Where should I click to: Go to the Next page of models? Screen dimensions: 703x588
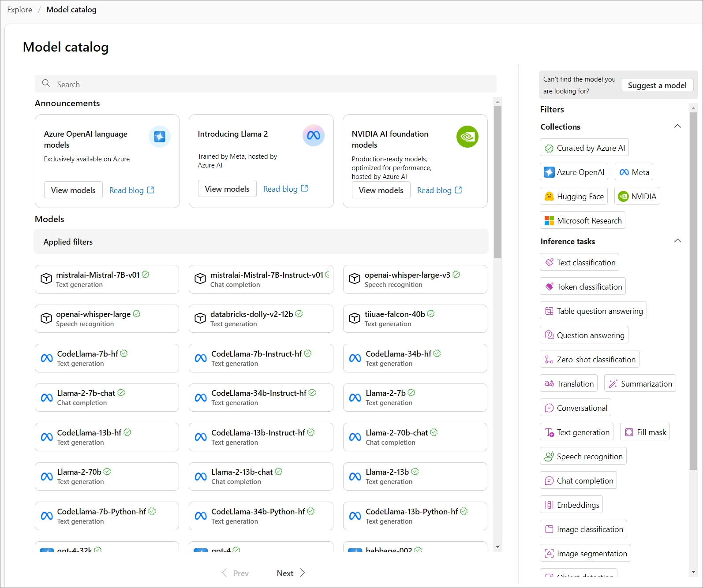(291, 573)
